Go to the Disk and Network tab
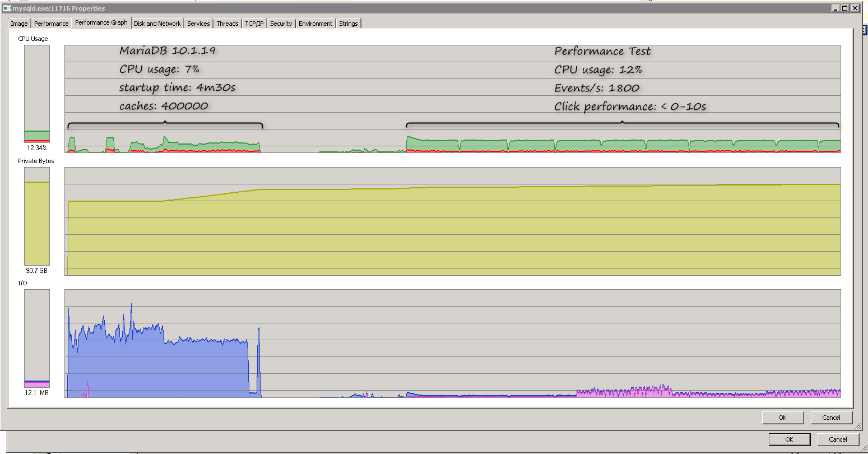This screenshot has width=868, height=454. tap(157, 24)
